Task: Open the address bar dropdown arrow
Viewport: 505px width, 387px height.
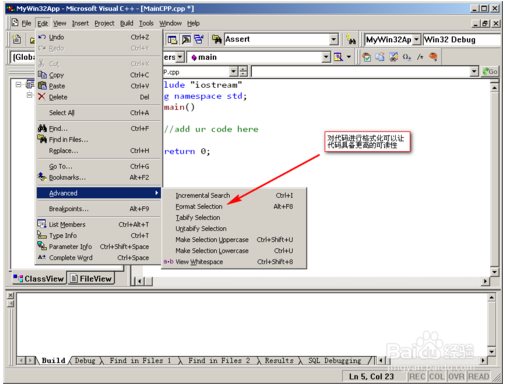Action: tap(474, 71)
